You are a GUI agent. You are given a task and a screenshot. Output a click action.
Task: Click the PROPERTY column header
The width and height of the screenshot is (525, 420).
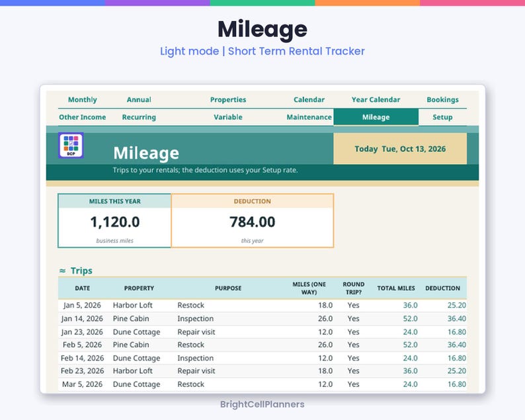[139, 288]
